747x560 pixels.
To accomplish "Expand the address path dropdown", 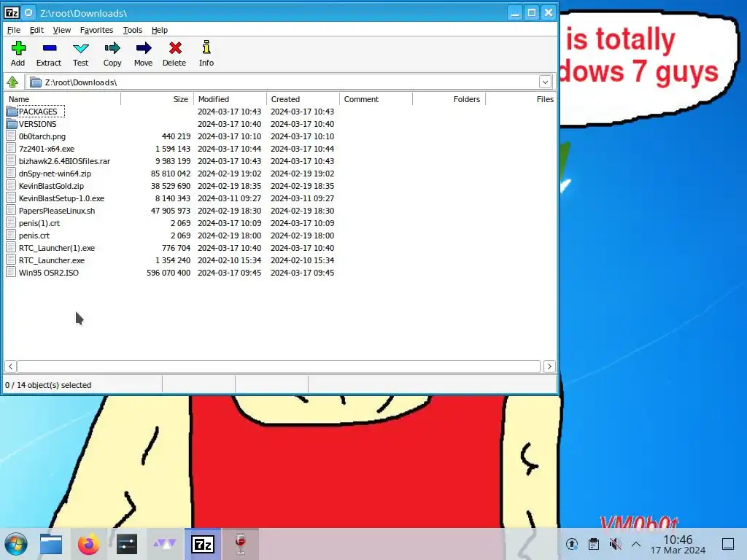I will click(x=545, y=82).
